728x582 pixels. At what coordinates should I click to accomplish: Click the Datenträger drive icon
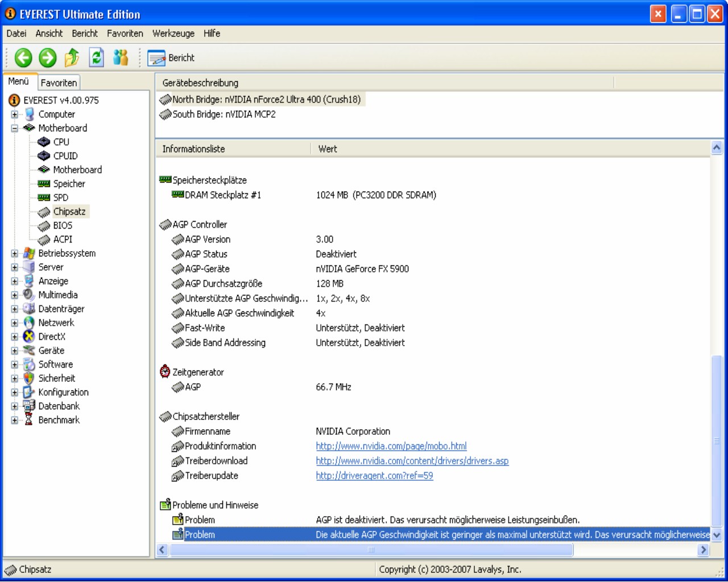[29, 309]
